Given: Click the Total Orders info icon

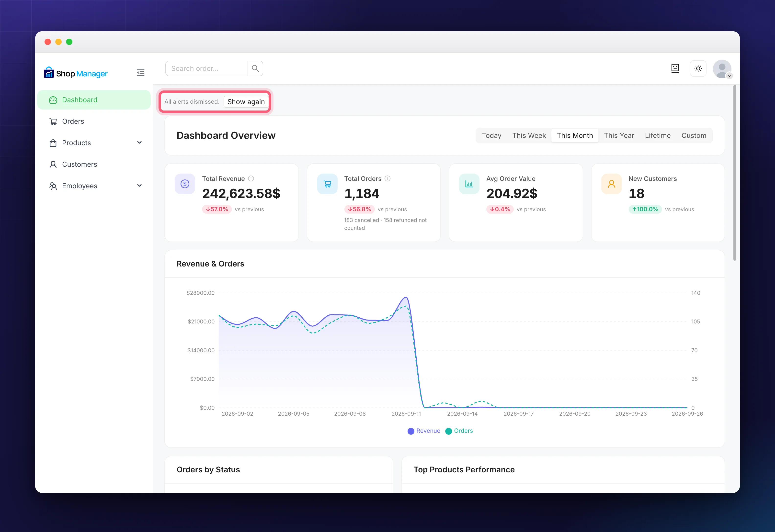Looking at the screenshot, I should click(x=387, y=179).
